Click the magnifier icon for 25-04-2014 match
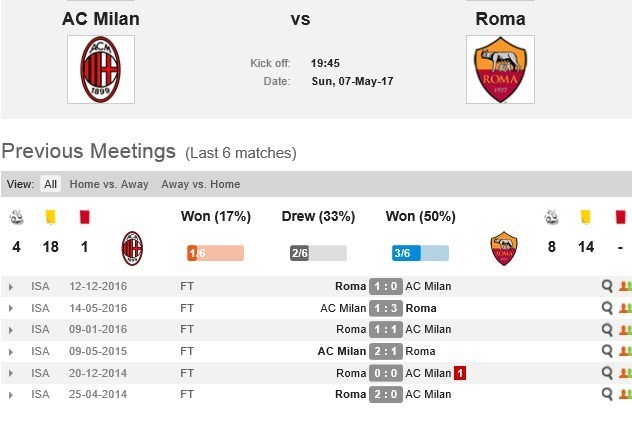 pos(607,394)
